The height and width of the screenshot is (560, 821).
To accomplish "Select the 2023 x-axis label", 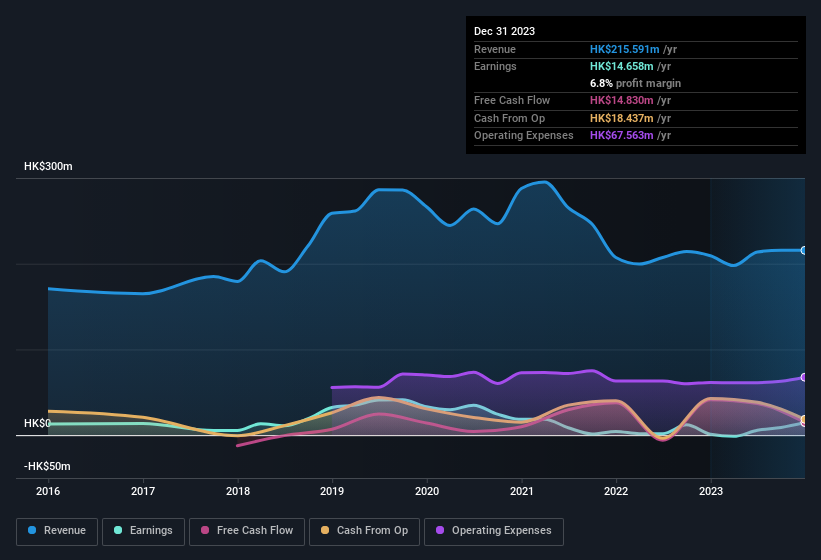I will (x=711, y=491).
